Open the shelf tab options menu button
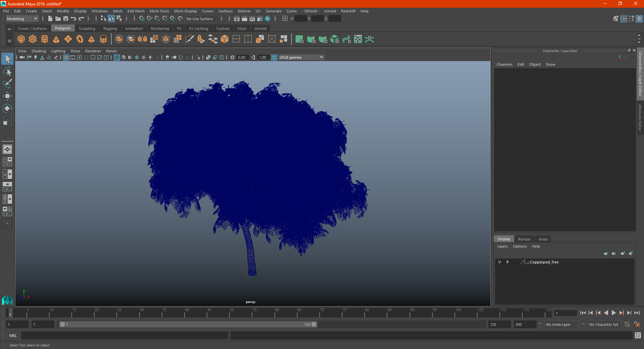This screenshot has height=349, width=644. [9, 29]
